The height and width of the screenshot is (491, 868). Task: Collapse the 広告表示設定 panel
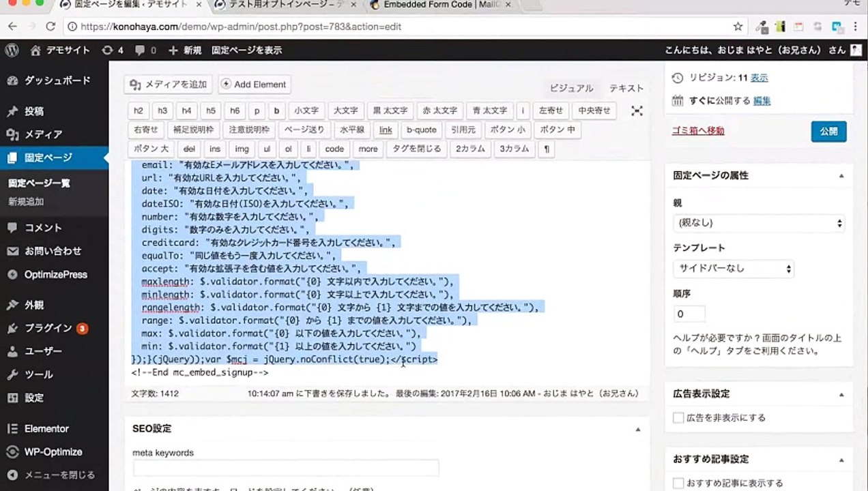841,394
